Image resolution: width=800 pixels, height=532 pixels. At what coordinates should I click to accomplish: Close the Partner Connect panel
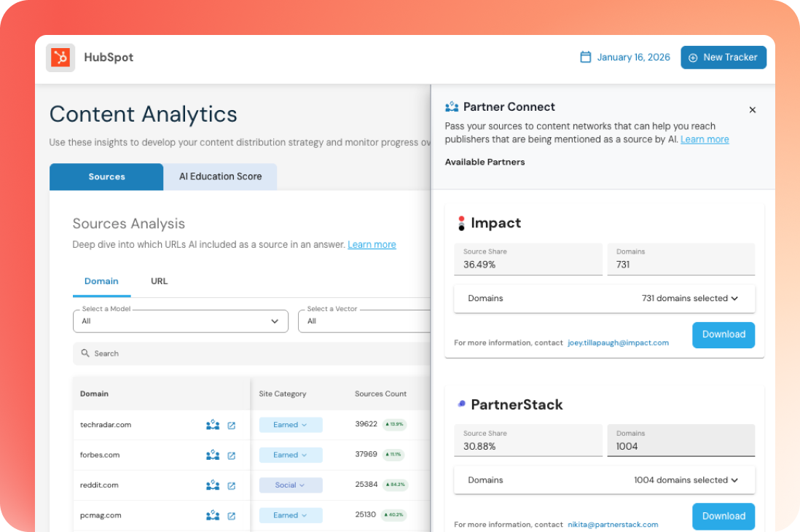pos(753,109)
